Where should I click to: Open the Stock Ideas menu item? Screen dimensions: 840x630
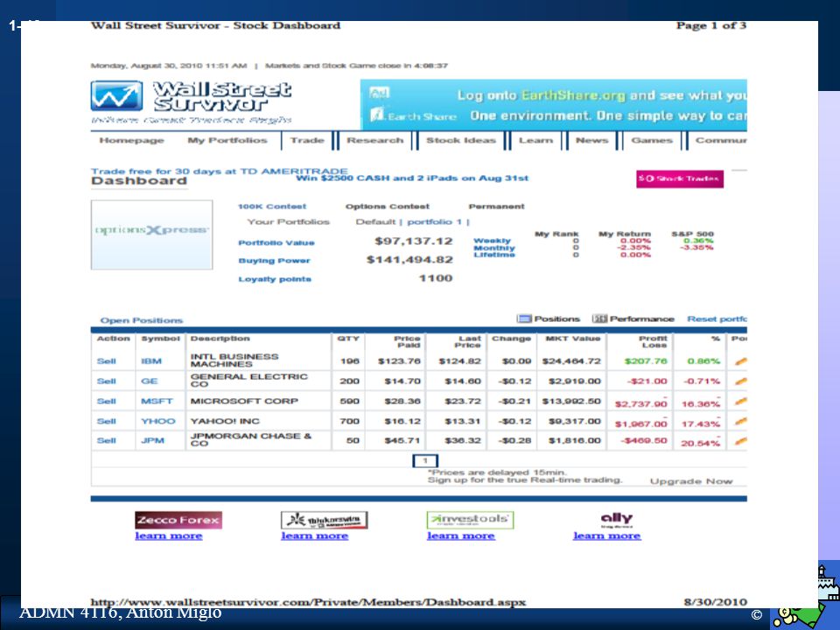[x=461, y=140]
